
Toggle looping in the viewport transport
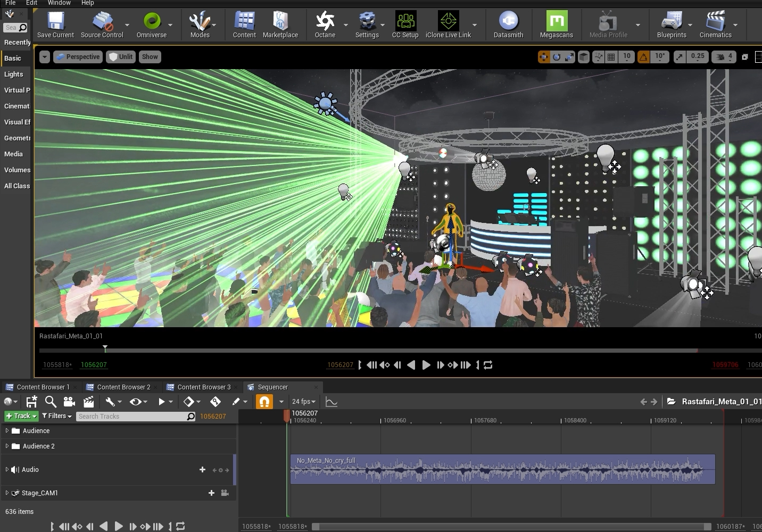coord(488,365)
